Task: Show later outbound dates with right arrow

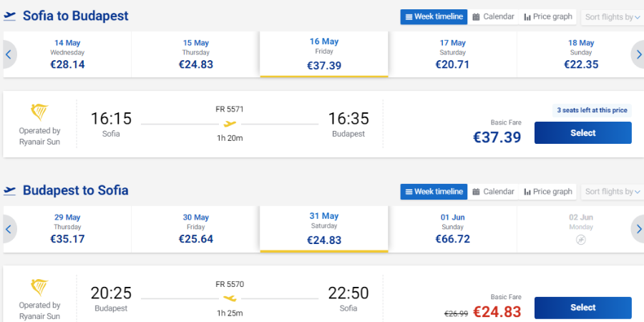Action: [638, 54]
